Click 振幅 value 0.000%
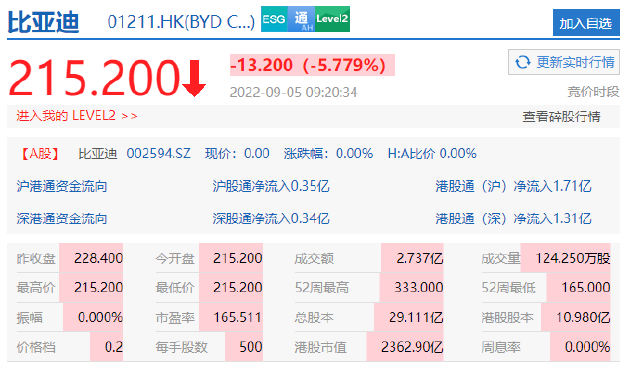This screenshot has width=630, height=372. [x=100, y=317]
